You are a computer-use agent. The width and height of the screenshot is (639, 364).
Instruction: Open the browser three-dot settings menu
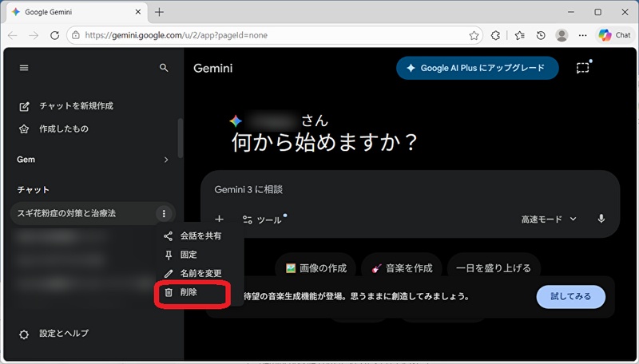click(x=583, y=35)
